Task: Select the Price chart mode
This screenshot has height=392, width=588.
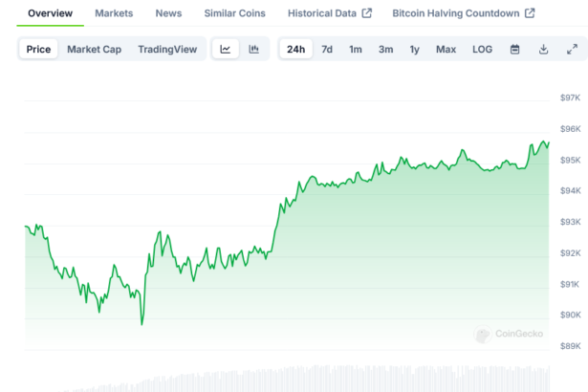Action: point(39,49)
